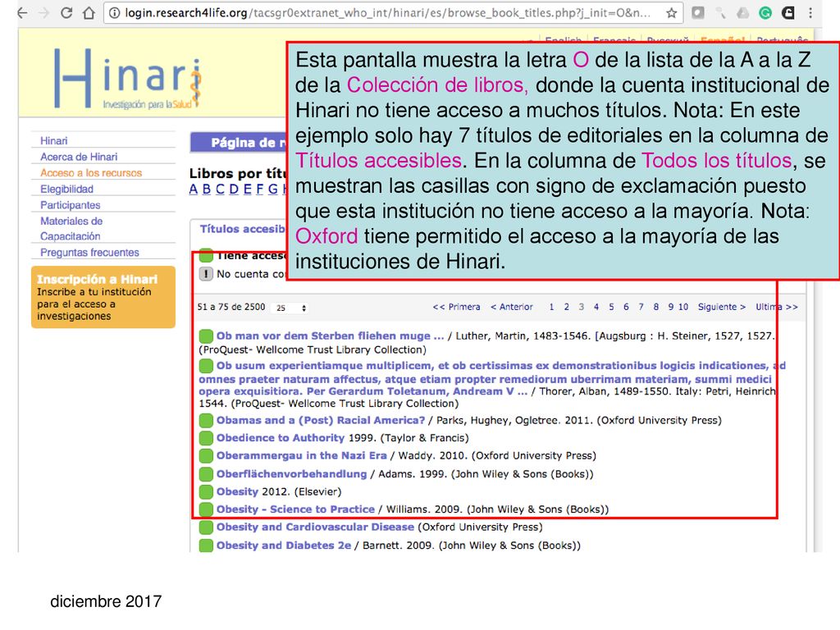
Task: Click green icon beside Oberflächenvorbehandlung
Action: [x=206, y=474]
